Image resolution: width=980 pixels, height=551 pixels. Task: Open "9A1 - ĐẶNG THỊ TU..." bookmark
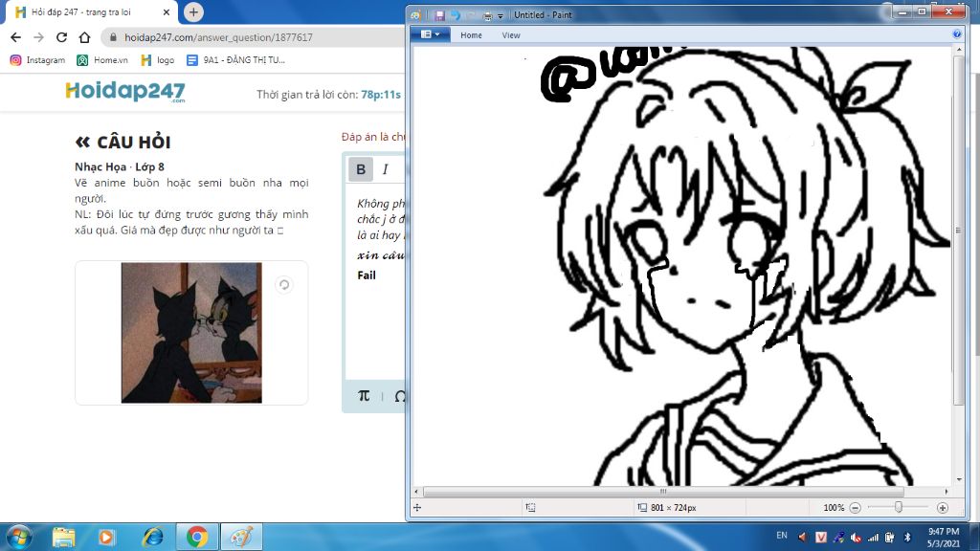(x=235, y=60)
